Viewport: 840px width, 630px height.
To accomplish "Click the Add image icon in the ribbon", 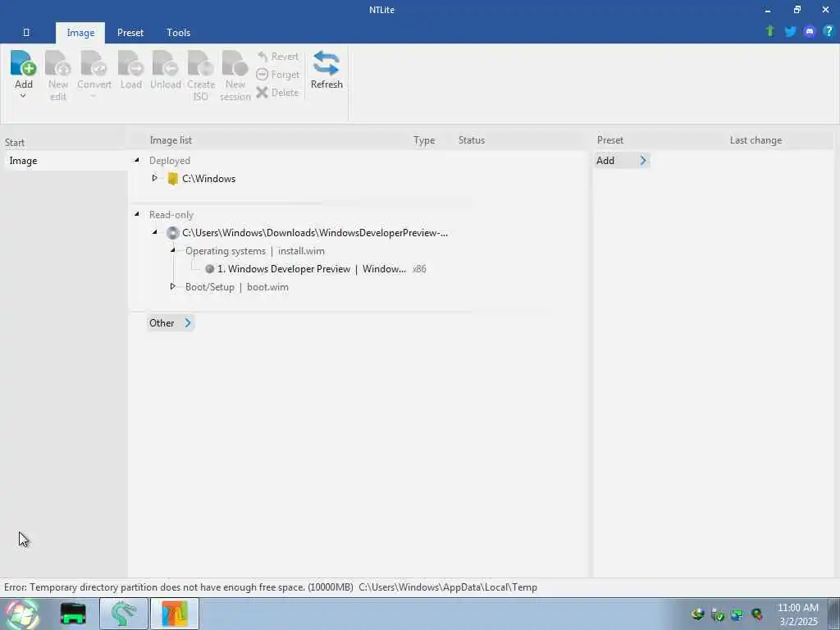I will pyautogui.click(x=24, y=64).
